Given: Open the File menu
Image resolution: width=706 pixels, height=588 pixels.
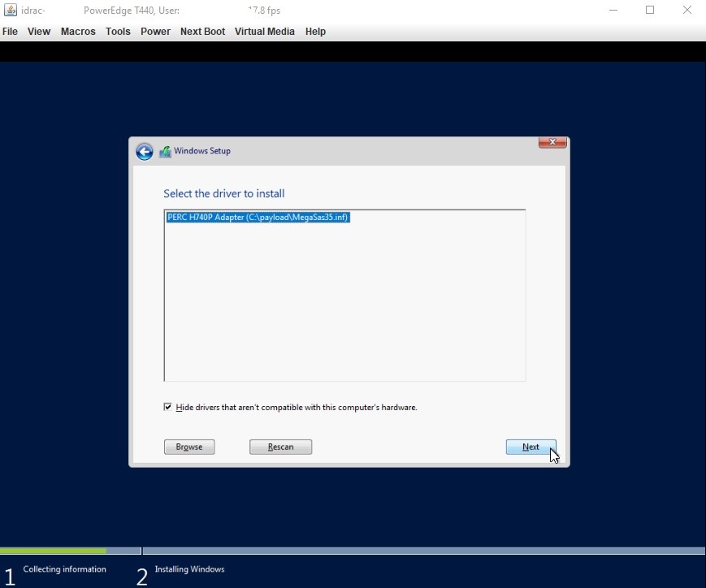Looking at the screenshot, I should pos(10,31).
